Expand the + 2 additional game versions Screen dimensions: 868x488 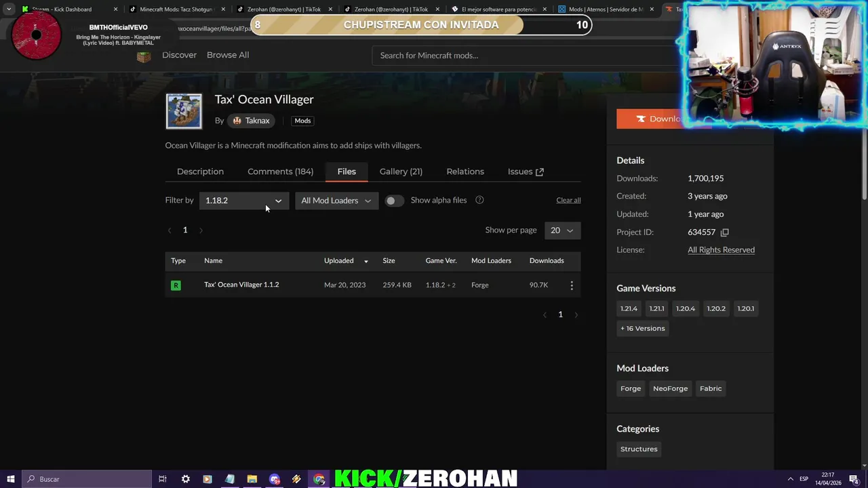451,285
